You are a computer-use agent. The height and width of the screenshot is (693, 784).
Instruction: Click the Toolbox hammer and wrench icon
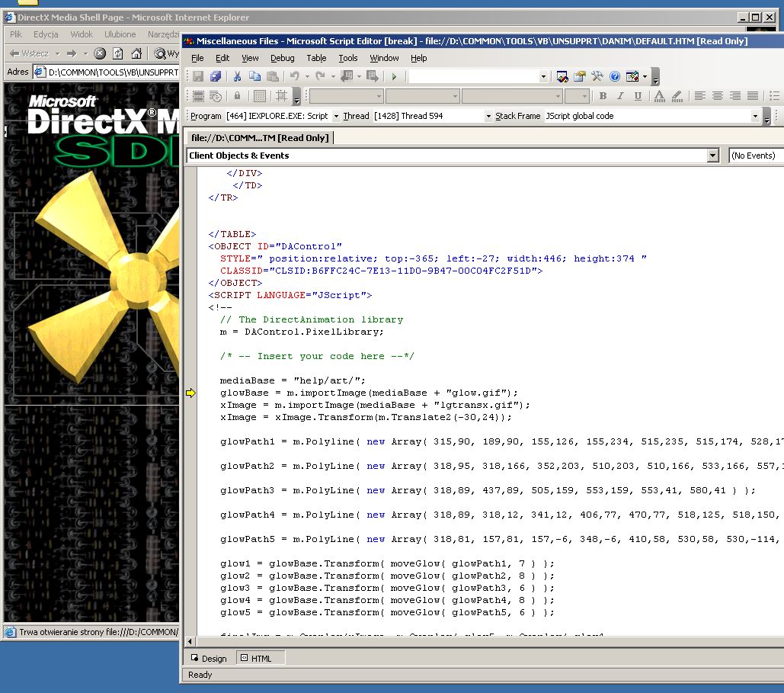[x=597, y=76]
